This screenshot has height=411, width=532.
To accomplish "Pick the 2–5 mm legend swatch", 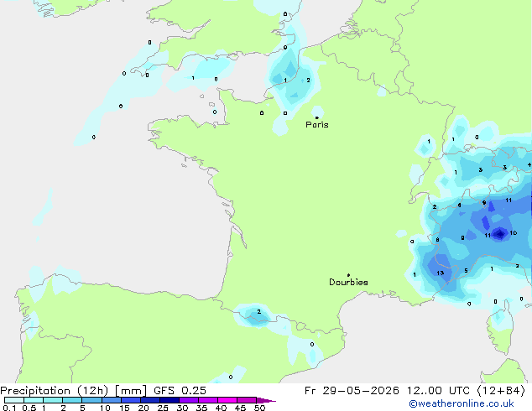I will pos(72,400).
